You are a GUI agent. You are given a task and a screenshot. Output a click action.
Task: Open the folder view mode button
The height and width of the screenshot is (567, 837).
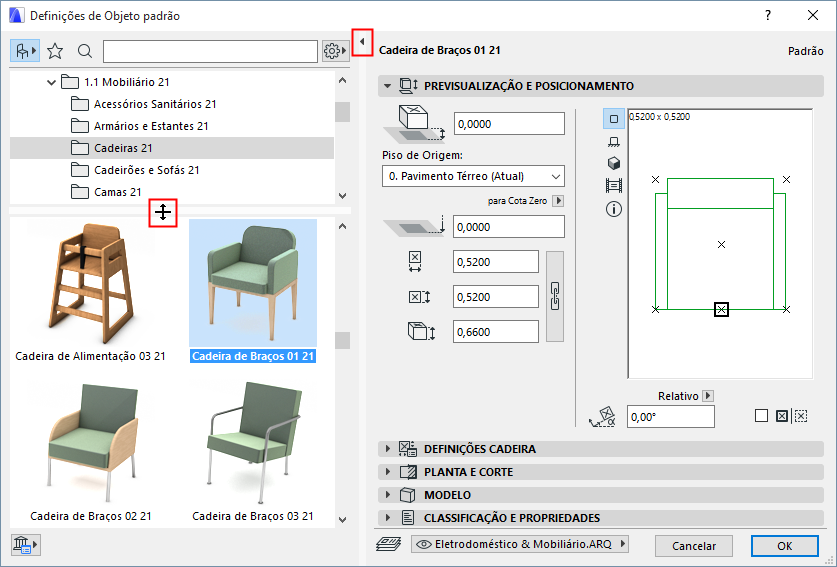pyautogui.click(x=25, y=51)
